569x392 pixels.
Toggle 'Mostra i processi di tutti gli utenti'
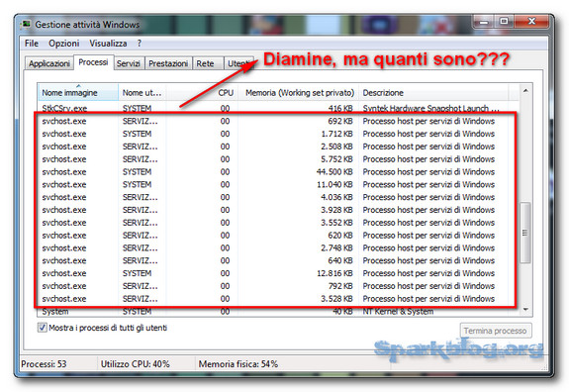tap(43, 328)
